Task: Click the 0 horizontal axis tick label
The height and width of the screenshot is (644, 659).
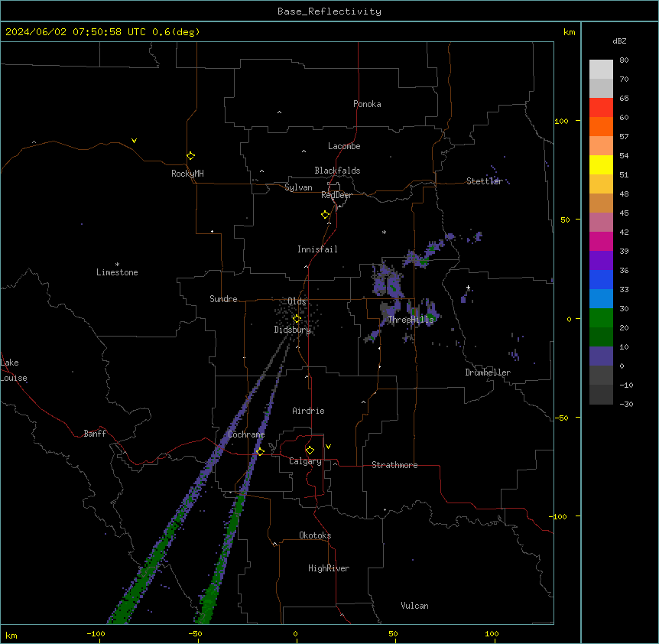Action: coord(295,633)
